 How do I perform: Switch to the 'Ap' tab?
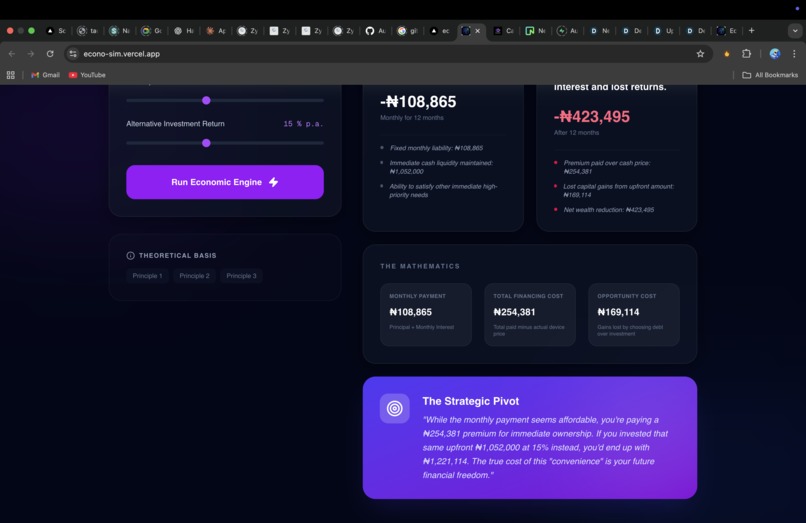(215, 31)
